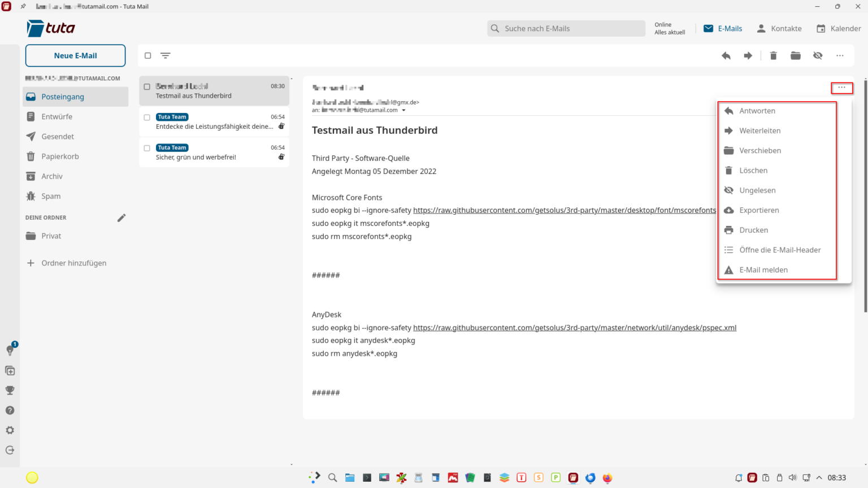Open the move-to-folder icon in the toolbar
868x488 pixels.
coord(795,55)
